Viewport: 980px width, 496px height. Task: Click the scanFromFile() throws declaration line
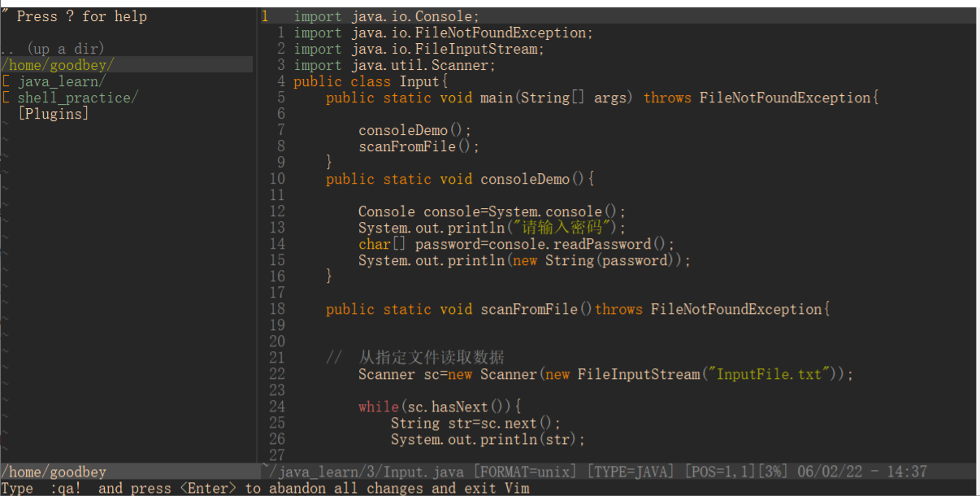[579, 309]
